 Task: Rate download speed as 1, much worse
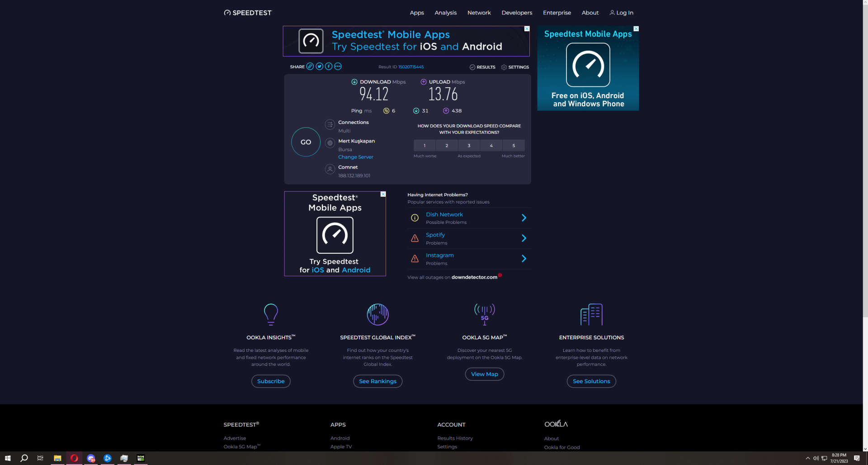[x=425, y=145]
